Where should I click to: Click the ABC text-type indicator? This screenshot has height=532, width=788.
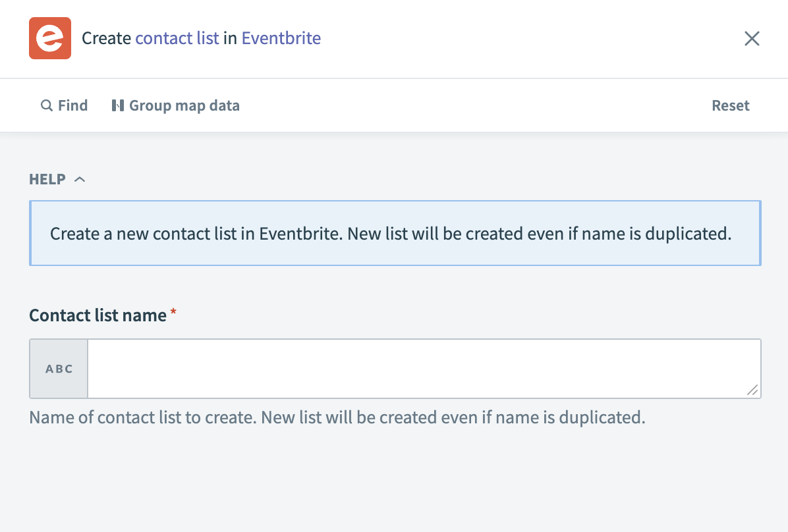click(x=58, y=369)
